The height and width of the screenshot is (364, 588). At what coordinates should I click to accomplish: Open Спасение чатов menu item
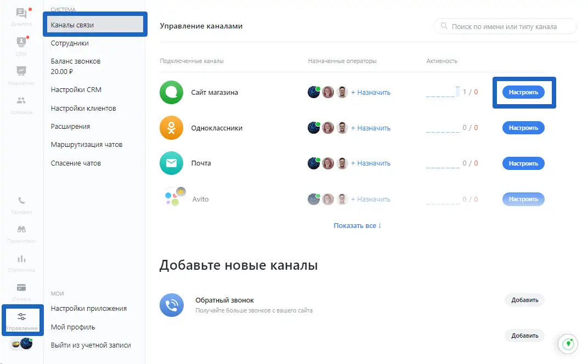[x=76, y=163]
